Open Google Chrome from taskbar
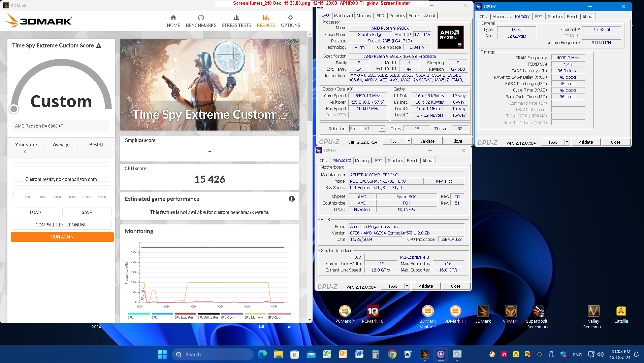The image size is (644, 363). click(x=392, y=354)
